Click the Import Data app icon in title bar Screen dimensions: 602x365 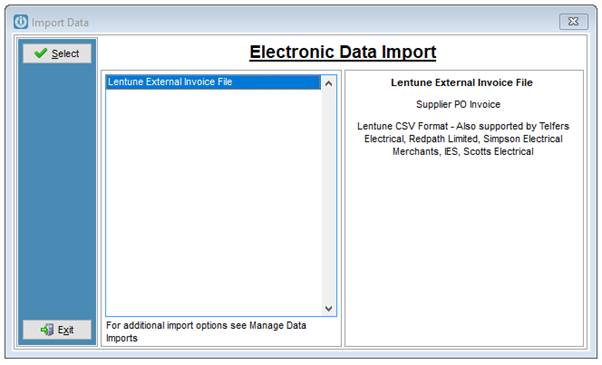pos(21,22)
